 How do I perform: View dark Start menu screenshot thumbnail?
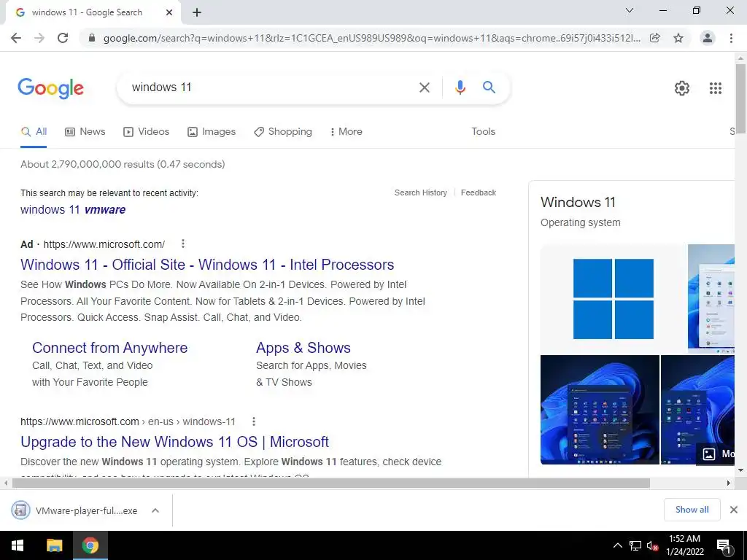click(600, 410)
